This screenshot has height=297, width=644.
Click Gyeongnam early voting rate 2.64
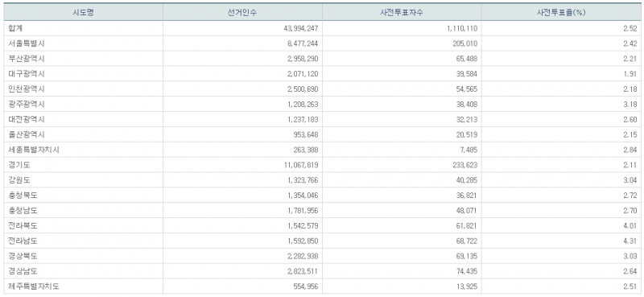[x=630, y=271]
